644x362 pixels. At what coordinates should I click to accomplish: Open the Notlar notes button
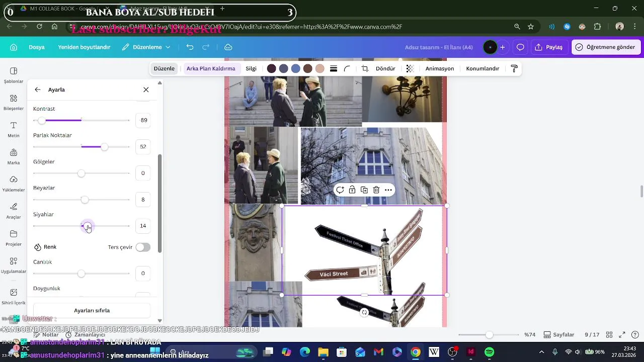[46, 335]
